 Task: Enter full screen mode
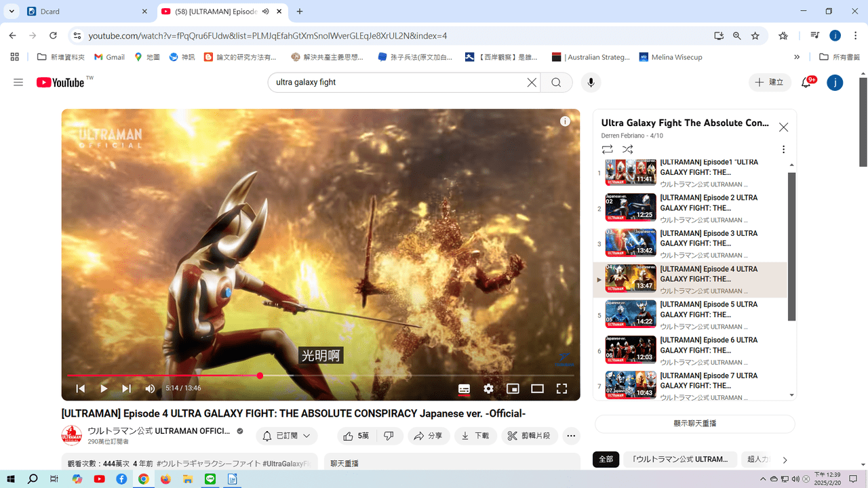(x=561, y=388)
